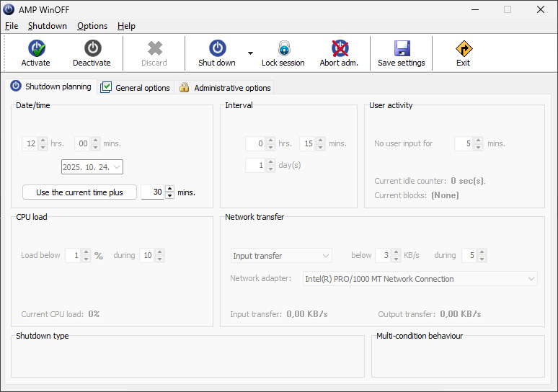This screenshot has width=558, height=392.
Task: Open the Options menu
Action: click(92, 26)
